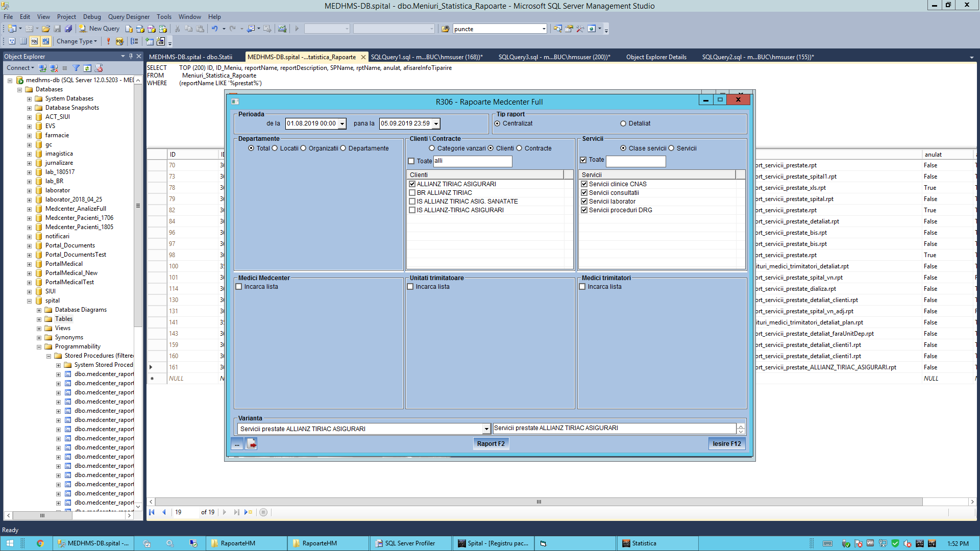Check Toate under Clienti \ Contracte
Screen dimensions: 980x551
point(411,161)
